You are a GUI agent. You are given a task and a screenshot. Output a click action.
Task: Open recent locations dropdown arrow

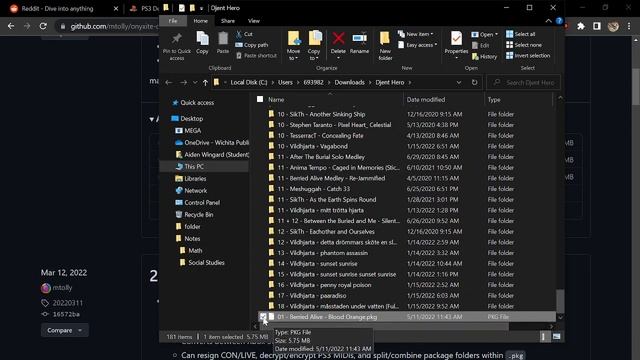195,82
